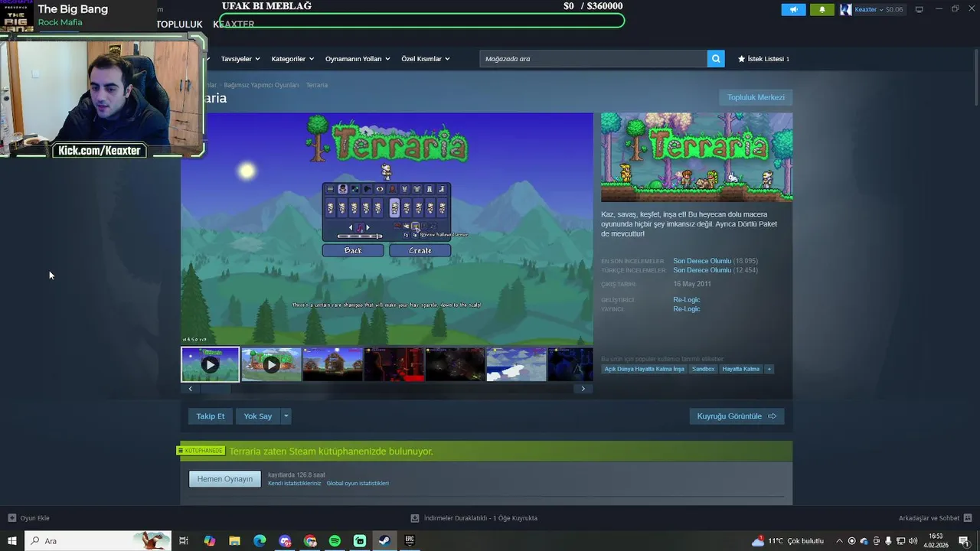Switch Steam to Big Picture mode icon

pyautogui.click(x=919, y=9)
